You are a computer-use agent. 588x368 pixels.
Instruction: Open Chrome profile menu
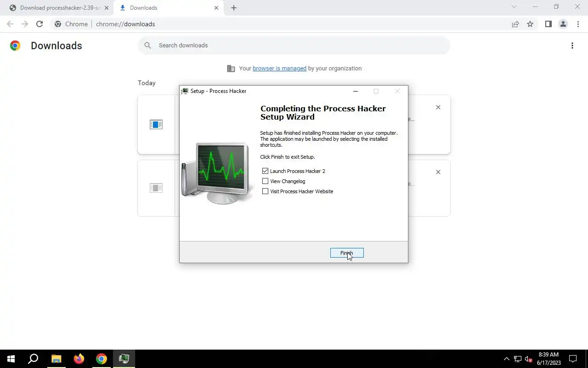click(563, 24)
